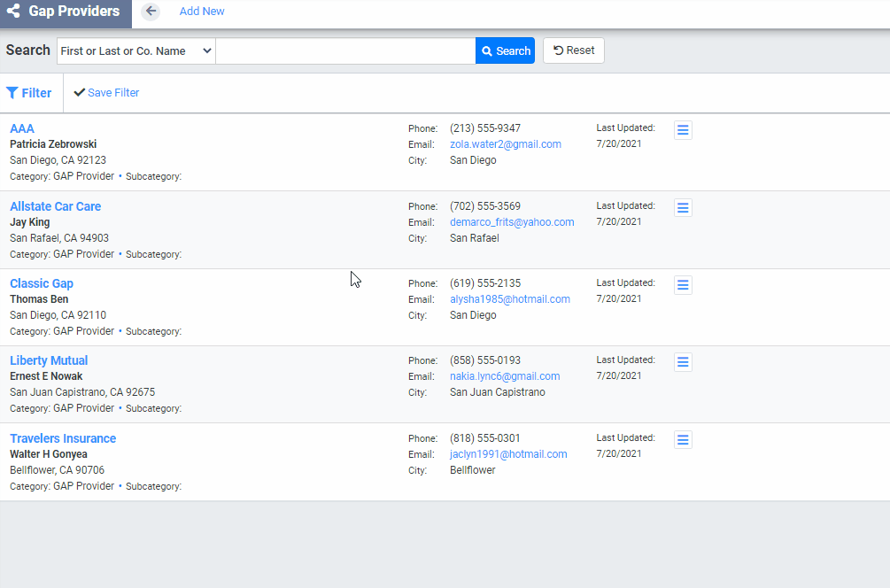Image resolution: width=890 pixels, height=588 pixels.
Task: Click phone number (702) 555-3569
Action: pyautogui.click(x=485, y=206)
